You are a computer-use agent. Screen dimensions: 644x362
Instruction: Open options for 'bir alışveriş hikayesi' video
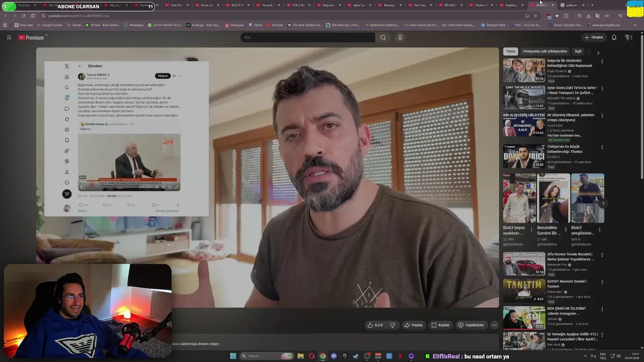coord(602,116)
